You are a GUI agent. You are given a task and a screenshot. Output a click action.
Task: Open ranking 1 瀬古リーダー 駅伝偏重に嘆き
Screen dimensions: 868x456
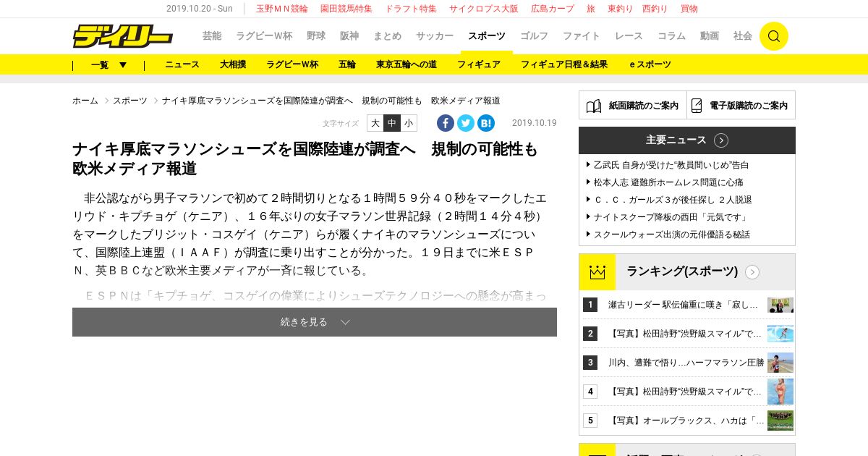coord(683,305)
